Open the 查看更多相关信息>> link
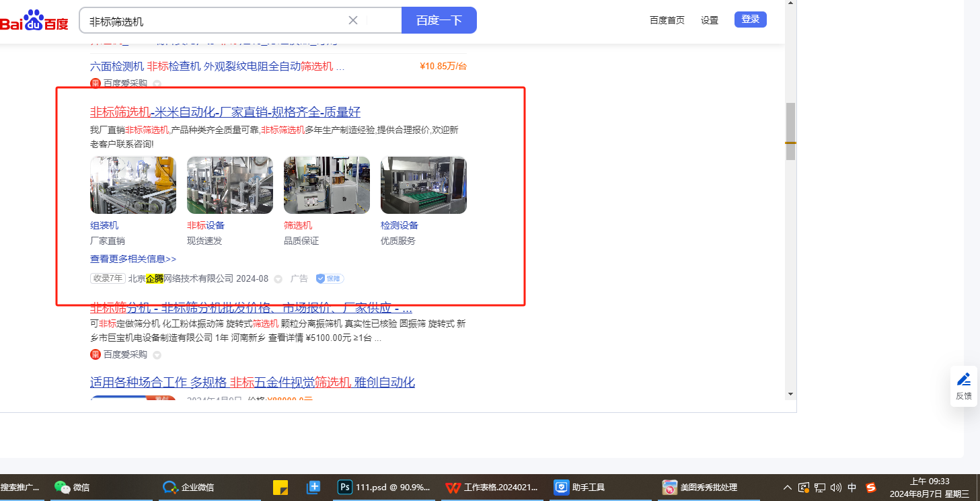 pos(133,259)
